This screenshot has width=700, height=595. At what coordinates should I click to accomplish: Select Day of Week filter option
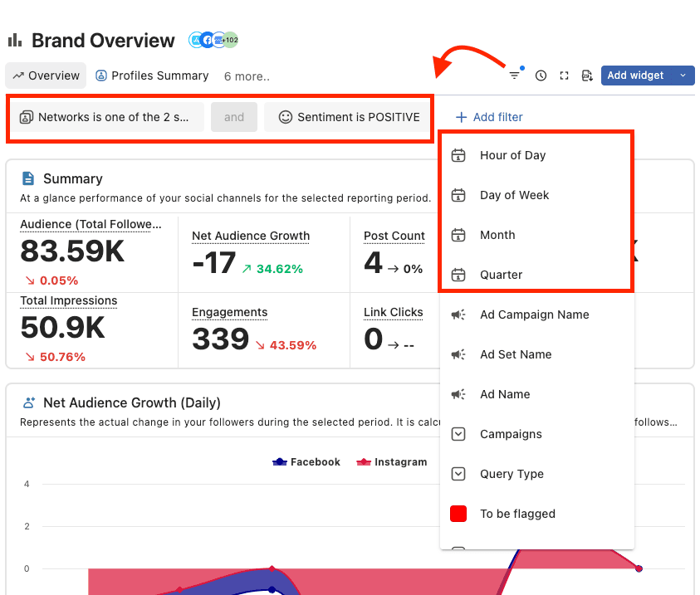[x=514, y=195]
